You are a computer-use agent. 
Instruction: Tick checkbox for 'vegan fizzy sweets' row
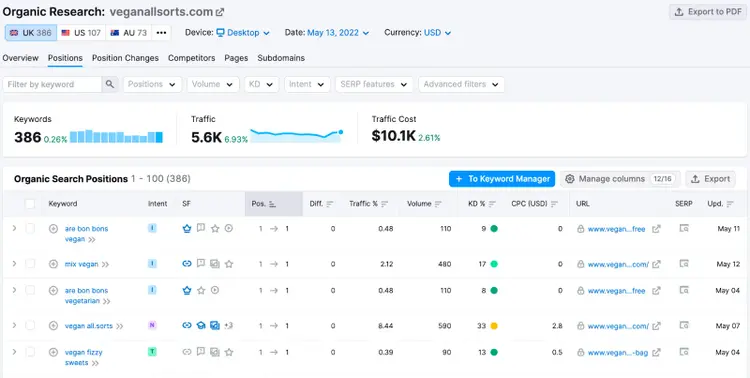pyautogui.click(x=30, y=352)
